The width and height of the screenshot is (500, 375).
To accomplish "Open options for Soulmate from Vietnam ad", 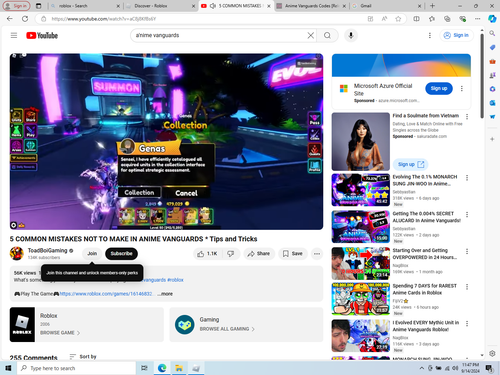I will (x=467, y=116).
